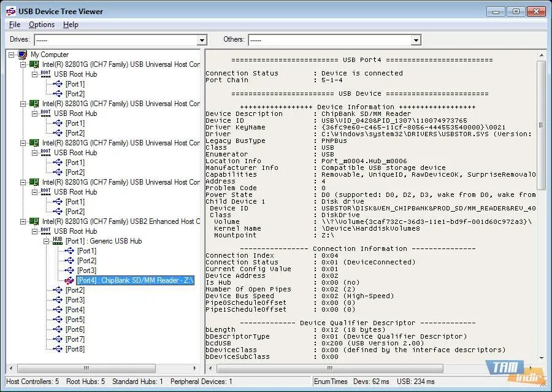Viewport: 552px width, 392px height.
Task: Collapse the USB Root Hub under Enhanced Host Controller
Action: [x=34, y=231]
